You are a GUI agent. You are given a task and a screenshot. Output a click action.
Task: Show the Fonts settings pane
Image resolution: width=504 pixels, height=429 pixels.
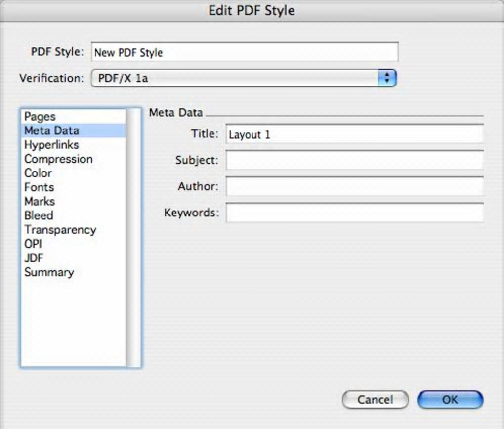pos(39,187)
